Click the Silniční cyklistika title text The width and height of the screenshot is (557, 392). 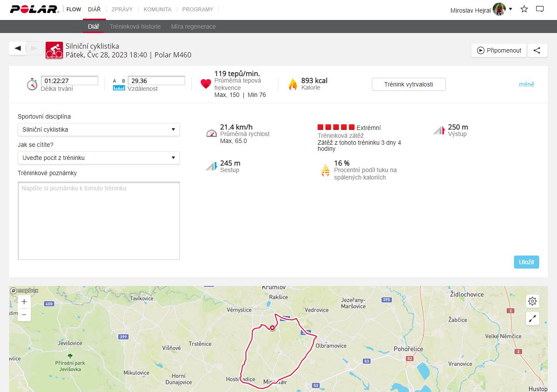pos(92,46)
